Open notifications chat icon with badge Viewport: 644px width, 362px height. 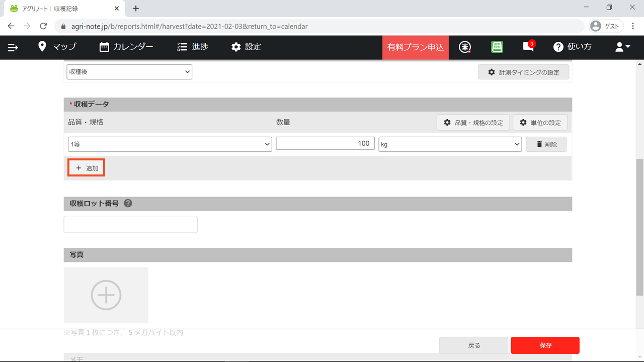528,46
